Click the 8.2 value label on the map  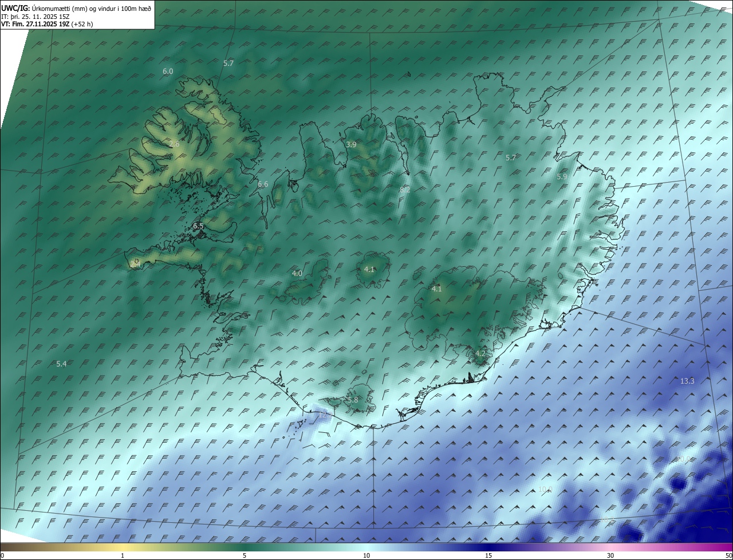pyautogui.click(x=405, y=190)
